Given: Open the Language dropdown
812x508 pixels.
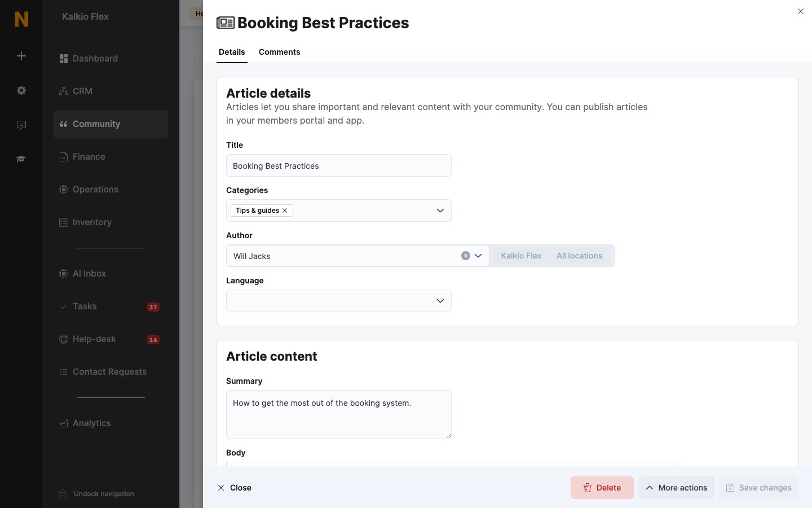Looking at the screenshot, I should pos(339,301).
